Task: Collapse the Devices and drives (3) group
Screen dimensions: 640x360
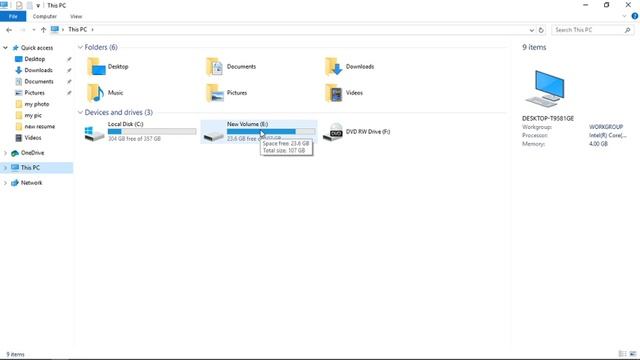Action: [x=80, y=112]
